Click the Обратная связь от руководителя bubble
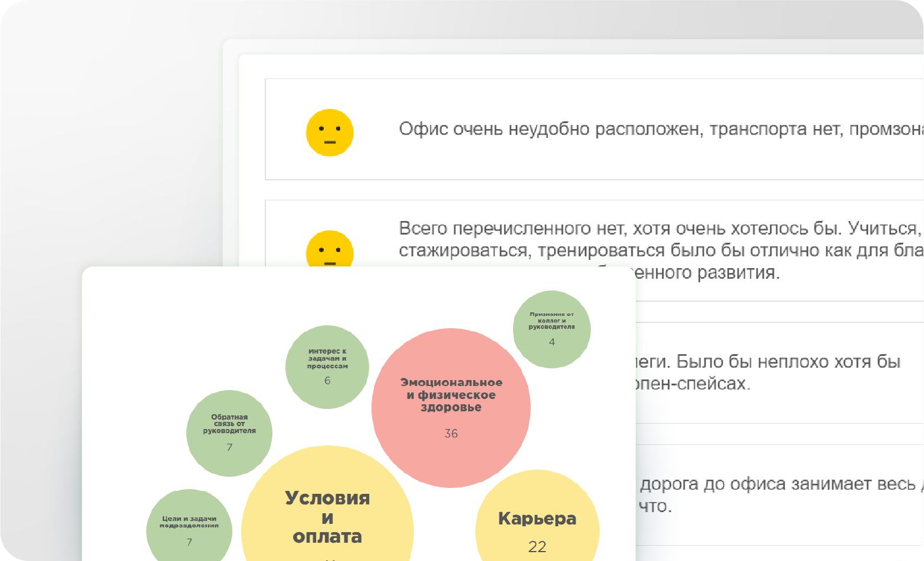The height and width of the screenshot is (561, 924). 229,432
